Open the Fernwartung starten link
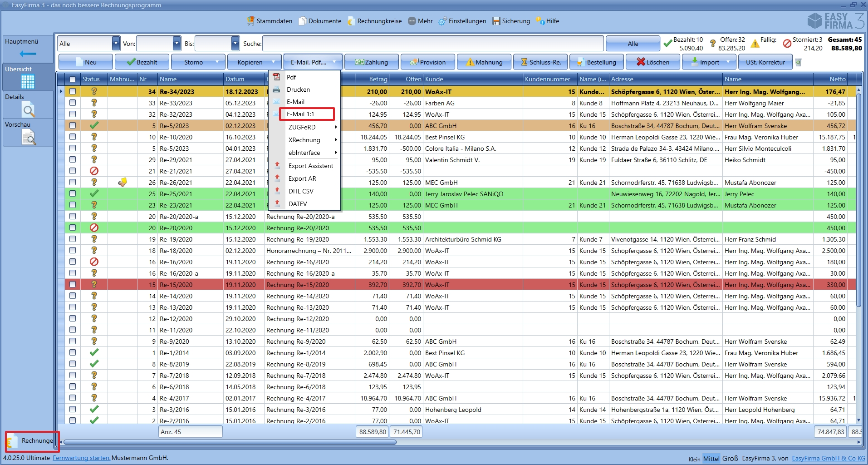This screenshot has width=868, height=465. [81, 458]
